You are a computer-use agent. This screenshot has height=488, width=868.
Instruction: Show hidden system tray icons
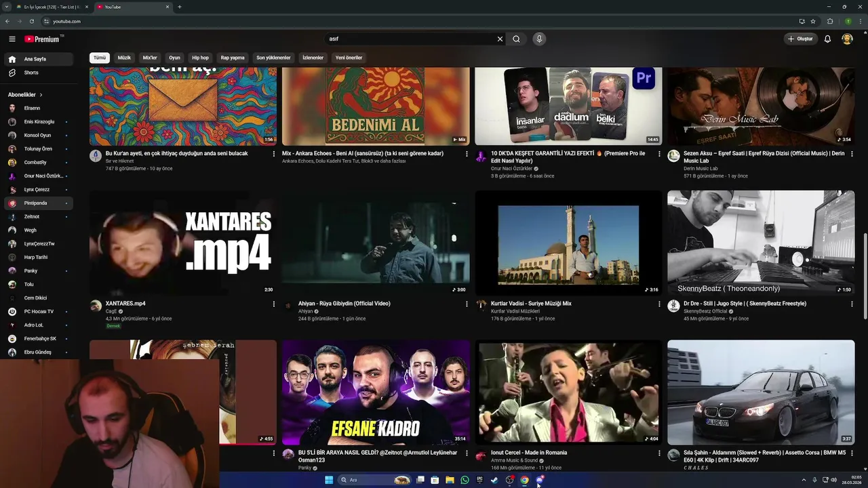(804, 480)
